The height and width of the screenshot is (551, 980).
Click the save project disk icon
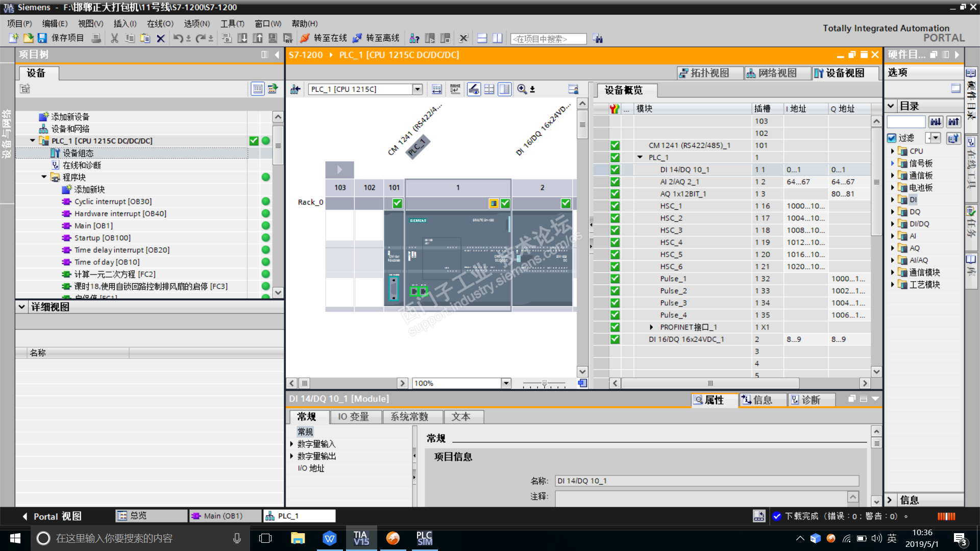[x=42, y=38]
